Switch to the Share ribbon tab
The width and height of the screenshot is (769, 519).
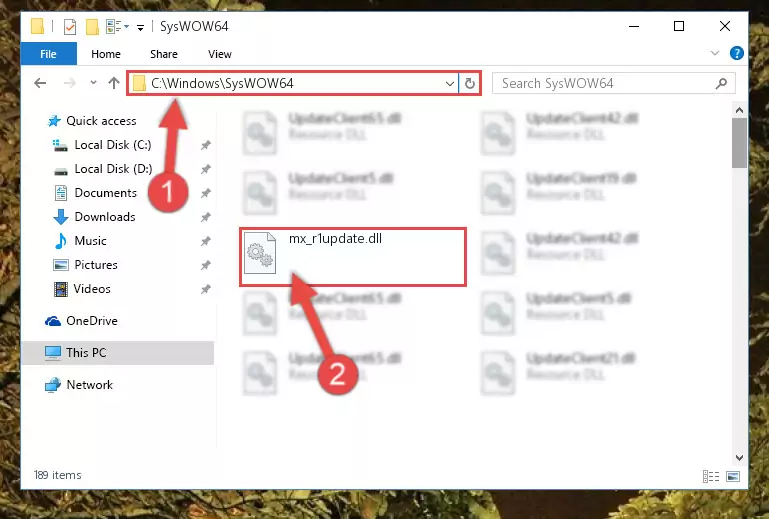click(164, 54)
